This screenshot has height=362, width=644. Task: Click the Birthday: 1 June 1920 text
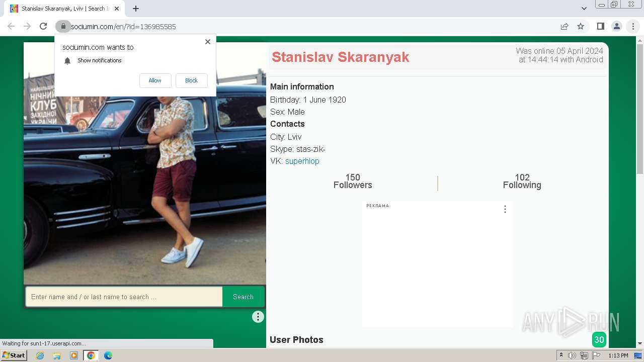(308, 100)
